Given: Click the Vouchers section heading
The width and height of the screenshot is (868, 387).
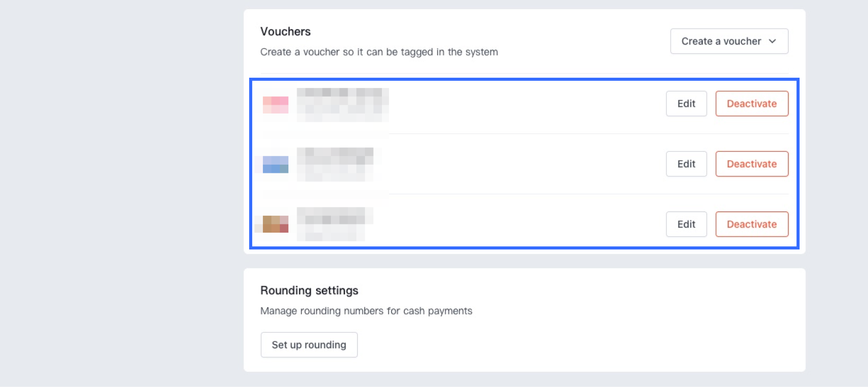Looking at the screenshot, I should [285, 31].
